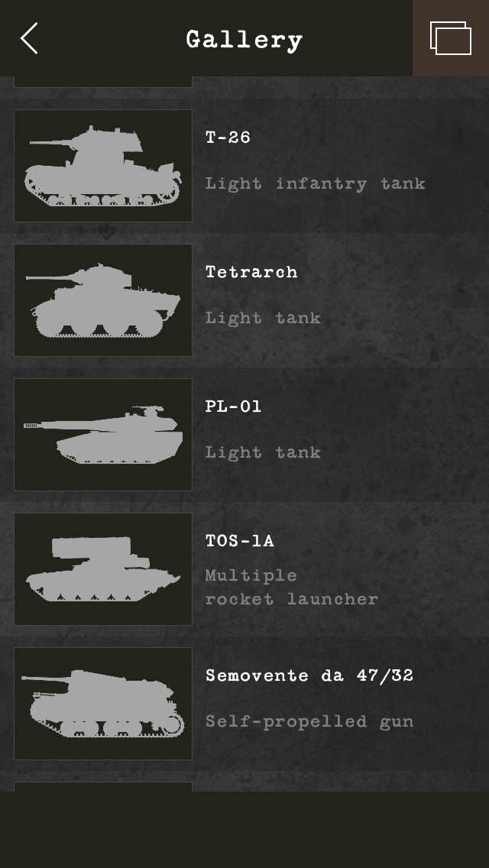Screen dimensions: 489x868
Task: Select the T-26 title text
Action: click(228, 137)
